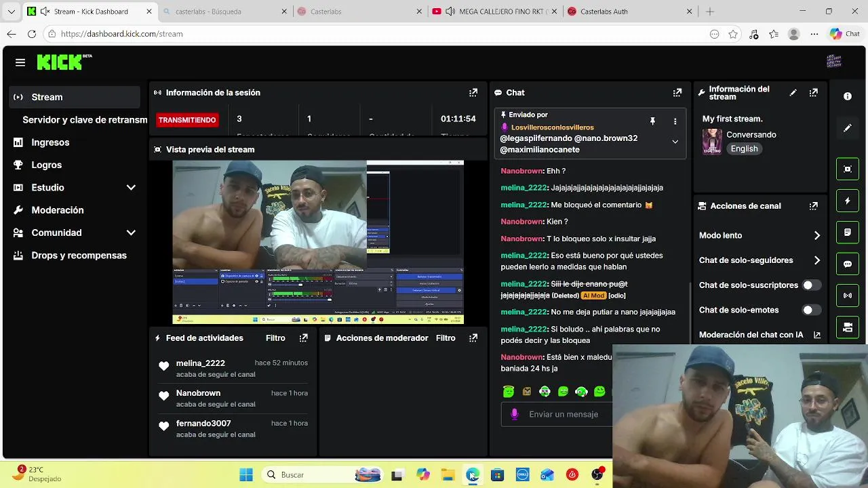This screenshot has height=488, width=868.
Task: Click Filtro in Acciones de moderador
Action: pyautogui.click(x=446, y=338)
